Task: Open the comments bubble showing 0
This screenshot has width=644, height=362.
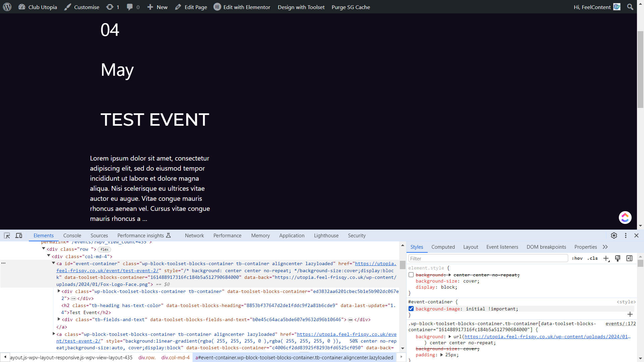Action: [133, 7]
